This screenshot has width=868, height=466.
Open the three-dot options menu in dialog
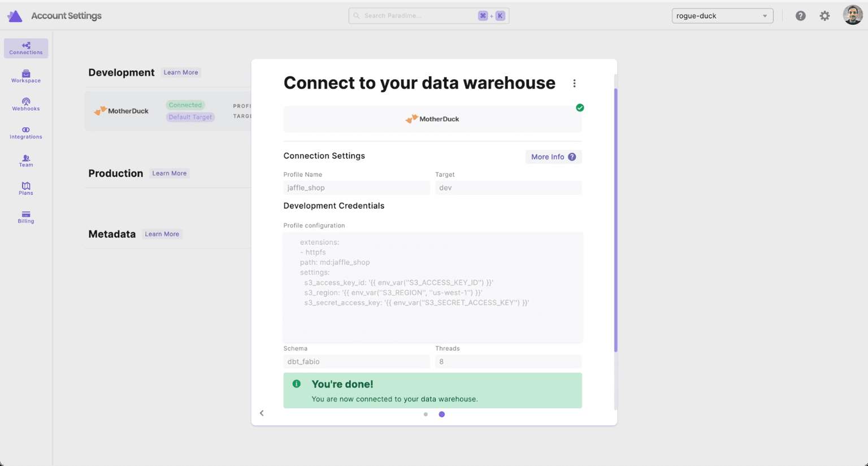pyautogui.click(x=574, y=84)
